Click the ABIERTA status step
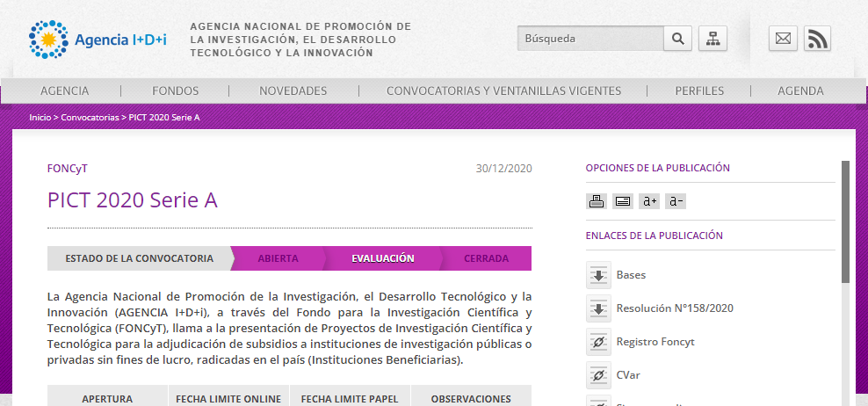The width and height of the screenshot is (868, 406). (x=278, y=258)
